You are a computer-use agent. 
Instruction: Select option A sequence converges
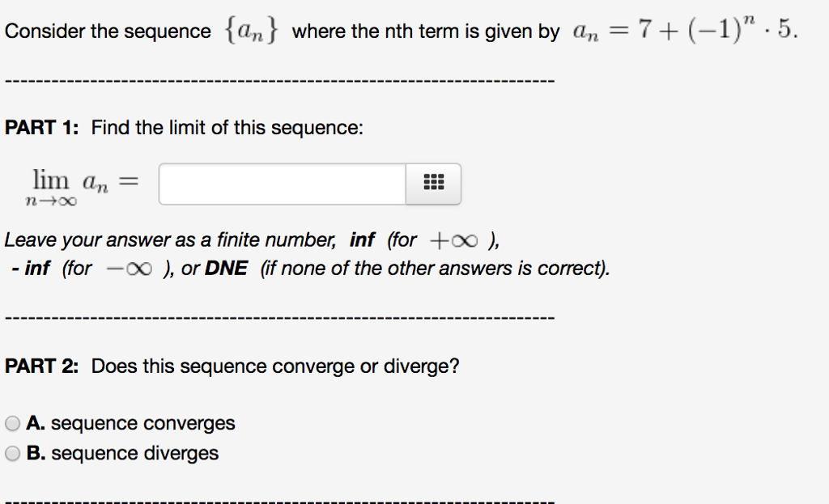(12, 422)
